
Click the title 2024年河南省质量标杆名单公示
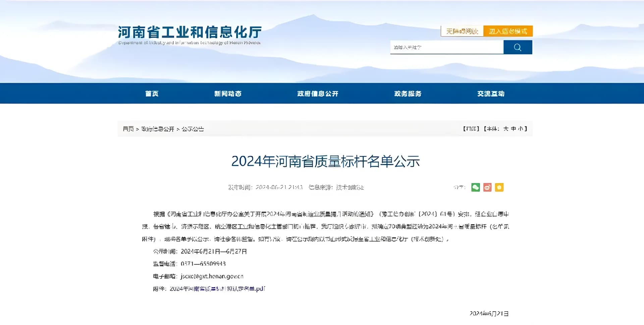pyautogui.click(x=325, y=161)
